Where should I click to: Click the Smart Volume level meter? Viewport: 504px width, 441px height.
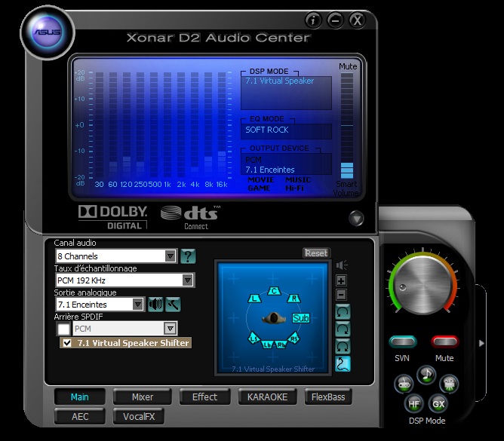click(x=347, y=125)
